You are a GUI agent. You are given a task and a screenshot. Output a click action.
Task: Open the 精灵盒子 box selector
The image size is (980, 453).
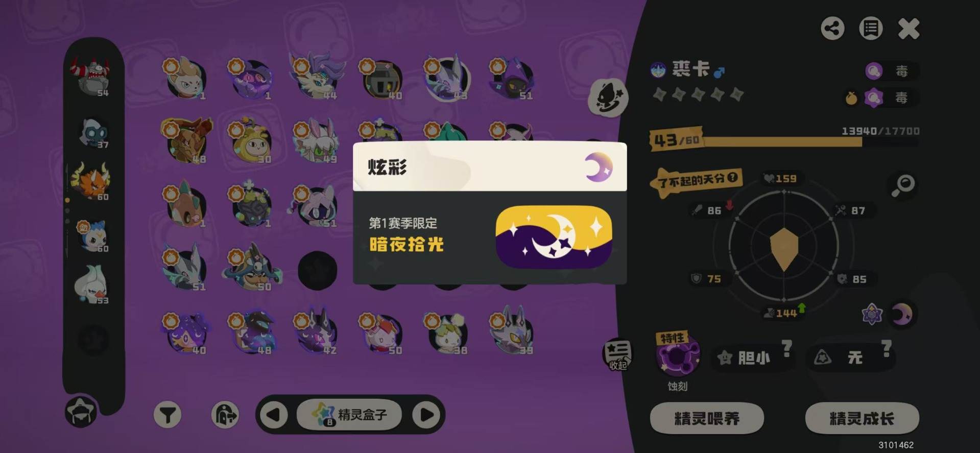pyautogui.click(x=349, y=415)
